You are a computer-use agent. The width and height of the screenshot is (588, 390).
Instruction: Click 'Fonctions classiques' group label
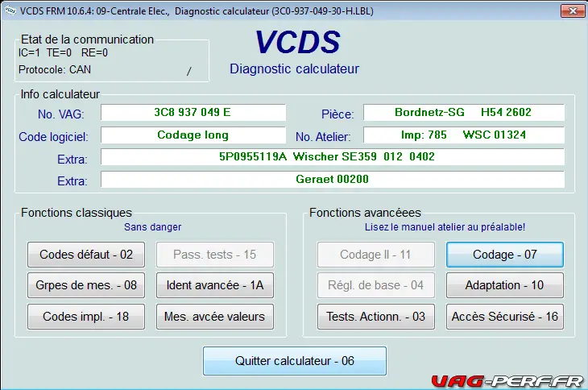[x=77, y=213]
